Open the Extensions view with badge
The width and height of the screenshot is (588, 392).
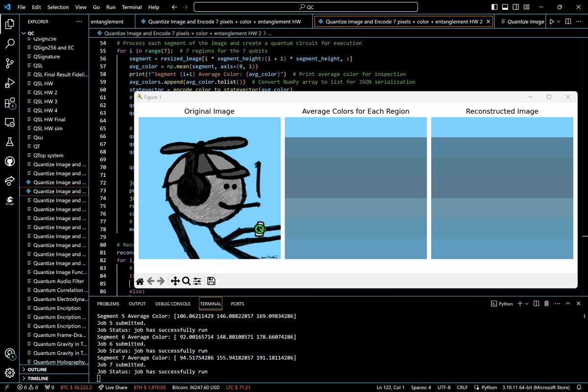point(10,103)
